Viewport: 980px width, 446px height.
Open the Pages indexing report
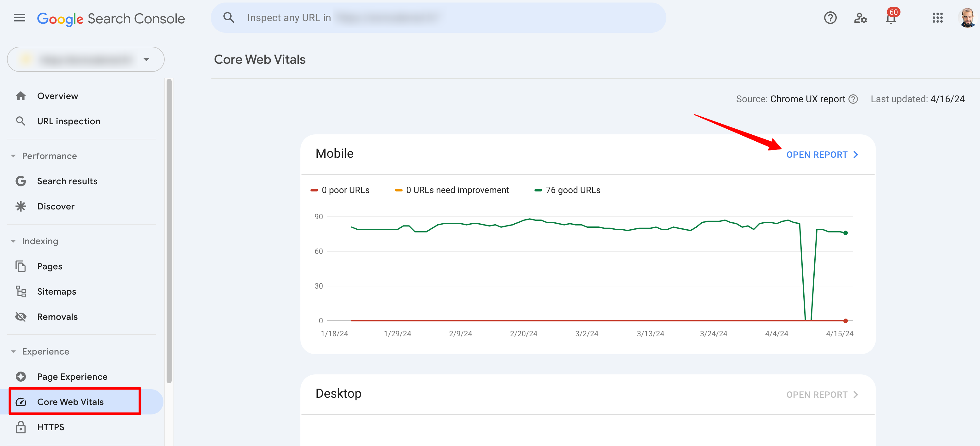(x=50, y=266)
